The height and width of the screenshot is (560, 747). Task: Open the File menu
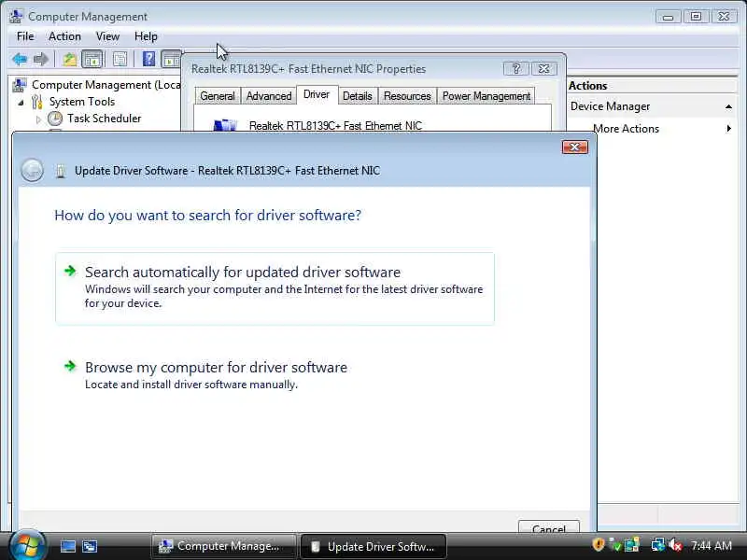[x=25, y=36]
